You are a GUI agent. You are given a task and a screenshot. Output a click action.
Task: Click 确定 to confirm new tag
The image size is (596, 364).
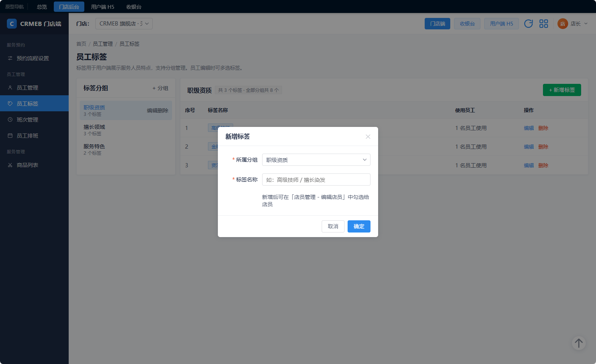pyautogui.click(x=359, y=226)
